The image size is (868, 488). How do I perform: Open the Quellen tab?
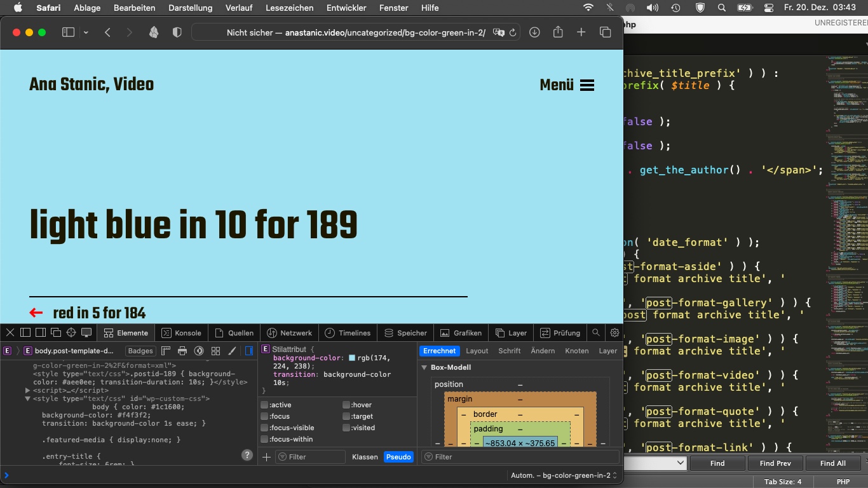[234, 332]
